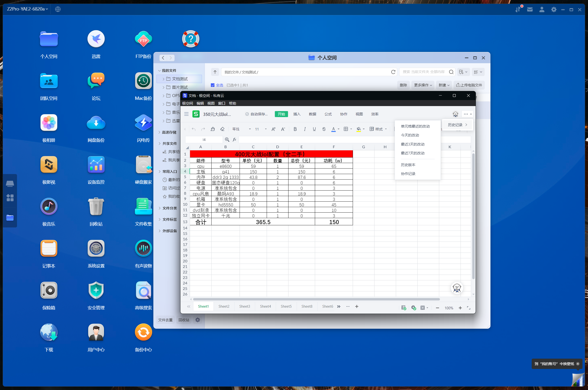
Task: Uncheck the 全选 checkbox
Action: [x=213, y=85]
